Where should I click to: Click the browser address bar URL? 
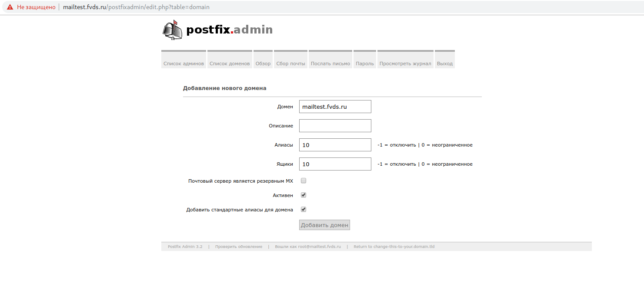click(137, 7)
